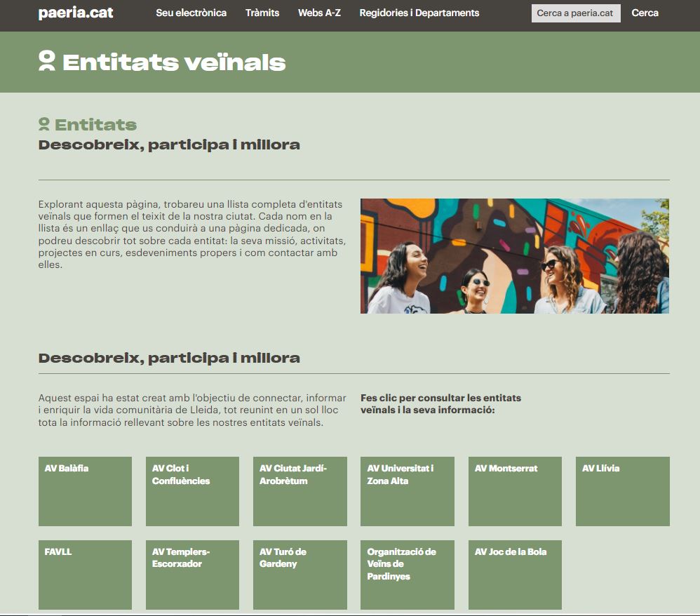Open the Seu electrònica menu item

click(191, 13)
